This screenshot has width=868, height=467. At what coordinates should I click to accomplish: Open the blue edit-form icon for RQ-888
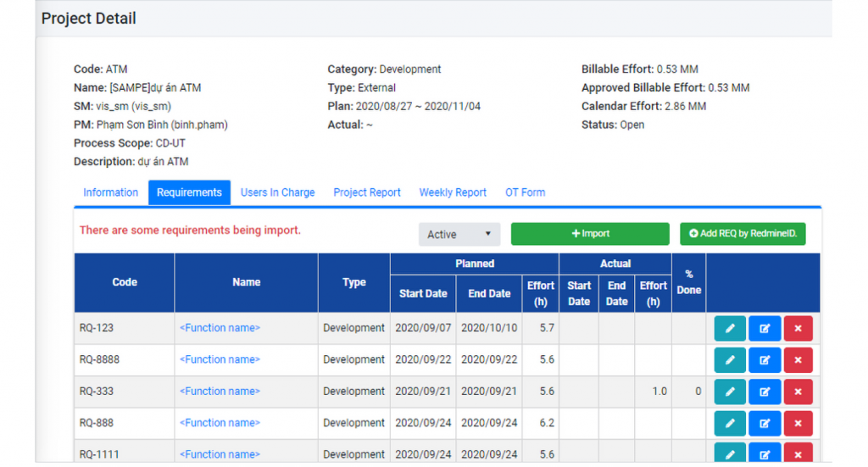click(x=765, y=423)
